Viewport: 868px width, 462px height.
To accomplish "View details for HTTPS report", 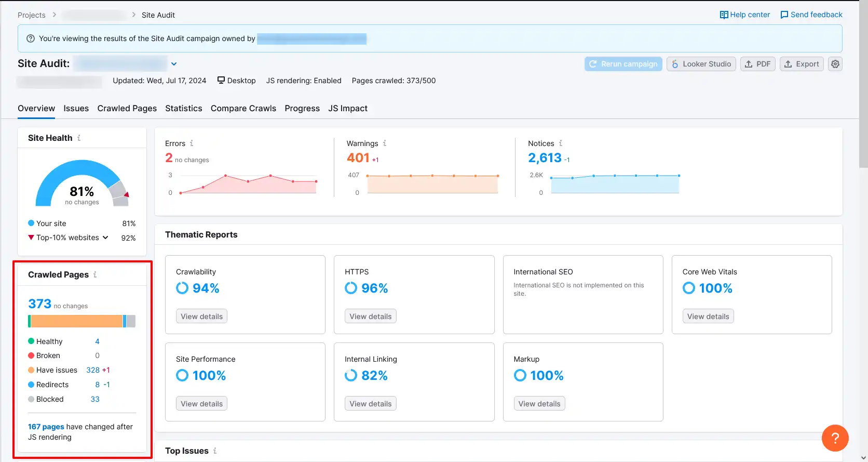I will (371, 316).
